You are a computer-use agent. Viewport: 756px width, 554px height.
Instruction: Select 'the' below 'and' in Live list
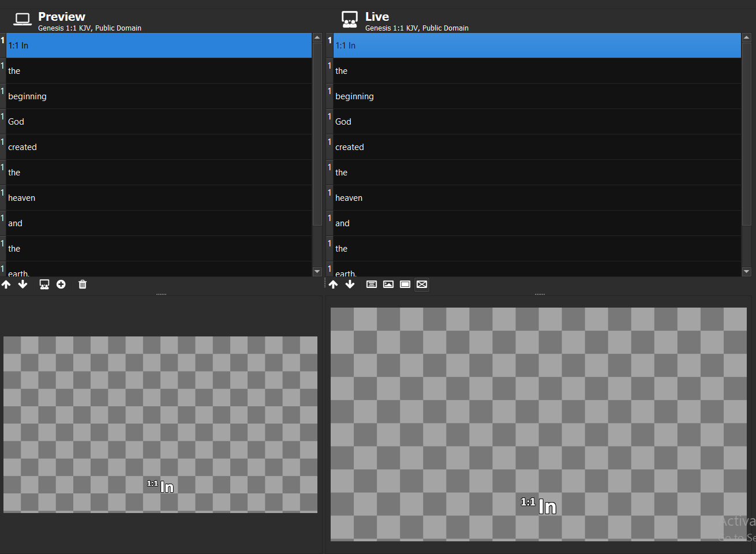click(x=537, y=249)
